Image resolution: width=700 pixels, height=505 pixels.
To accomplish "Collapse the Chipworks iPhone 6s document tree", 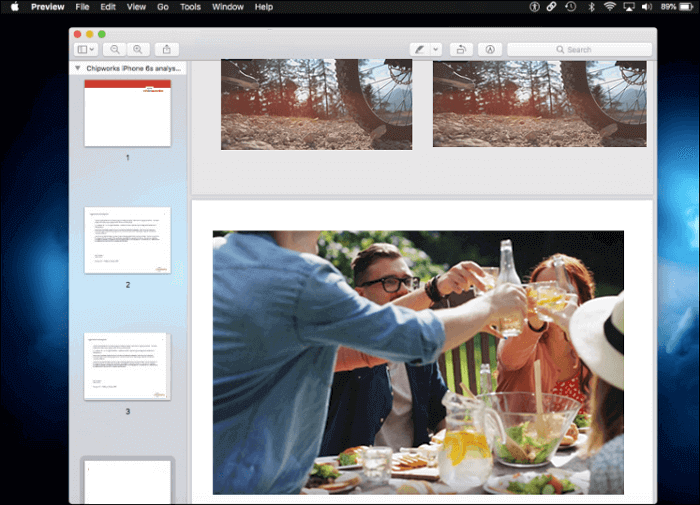I will point(78,68).
